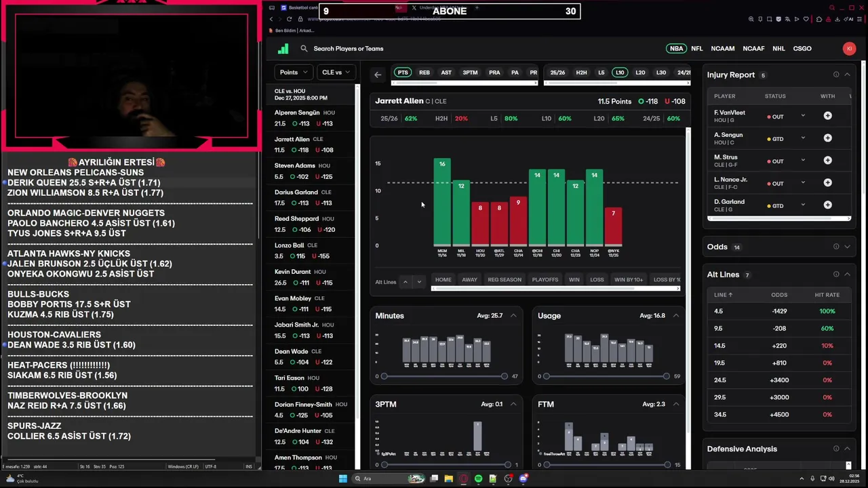Open the Points stat dropdown
Screen dimensions: 868x488
click(x=293, y=73)
